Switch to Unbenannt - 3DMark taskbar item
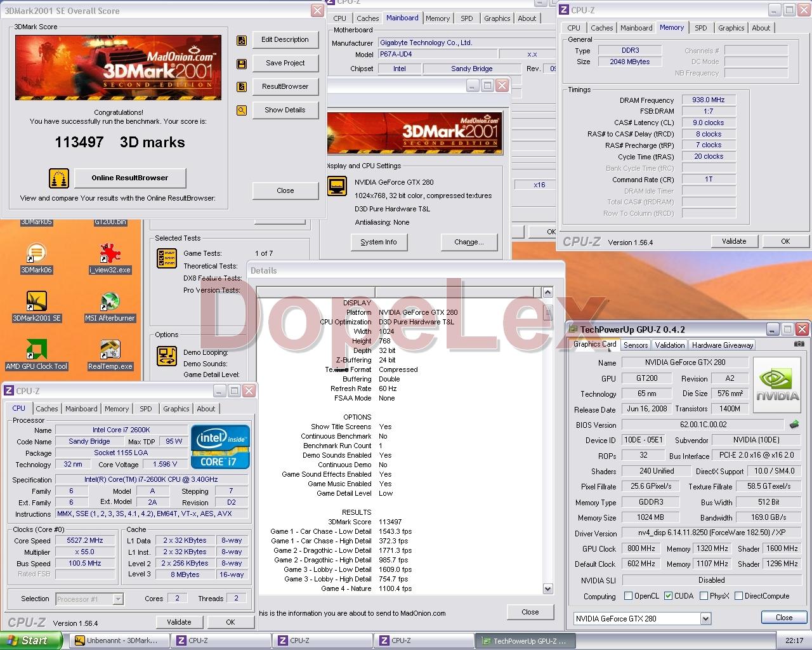Image resolution: width=812 pixels, height=650 pixels. (x=119, y=640)
